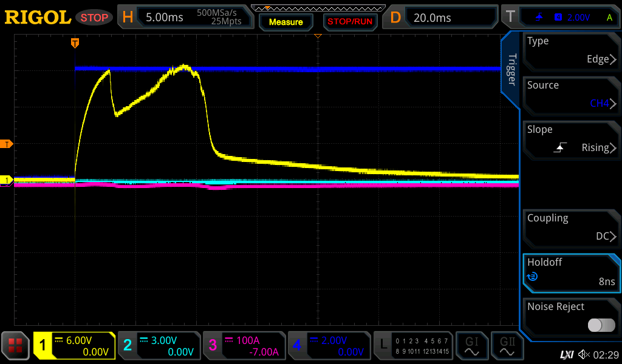Image resolution: width=622 pixels, height=364 pixels.
Task: Expand the trigger Type Edge menu
Action: pyautogui.click(x=571, y=51)
